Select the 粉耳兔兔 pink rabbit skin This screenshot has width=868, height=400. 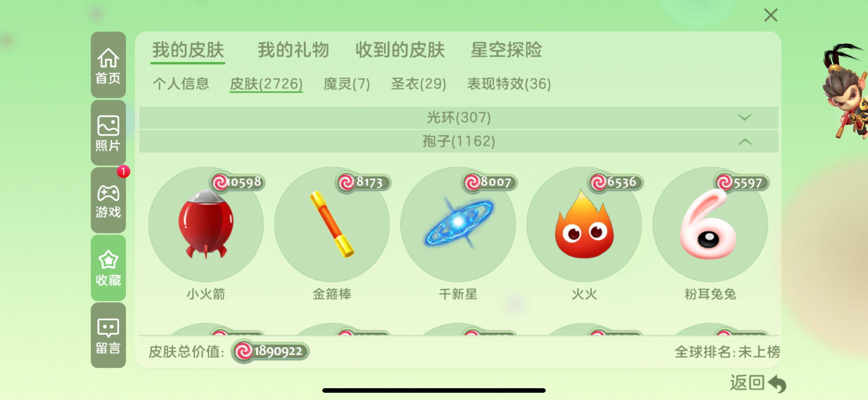710,224
